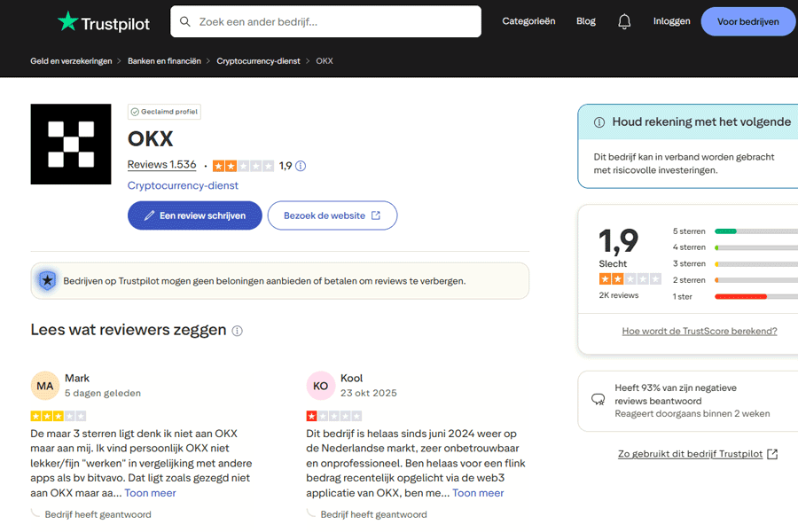Click the Trustpilot star logo
Image resolution: width=798 pixels, height=532 pixels.
(x=66, y=21)
